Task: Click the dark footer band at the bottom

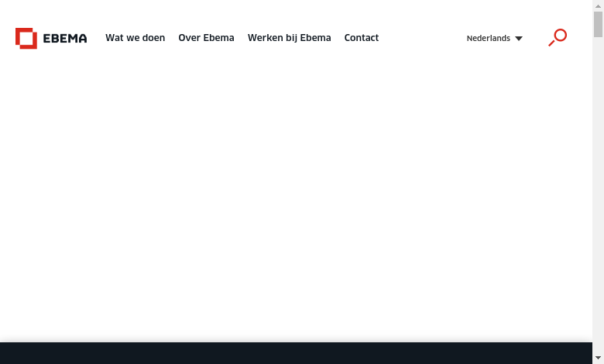Action: click(296, 353)
